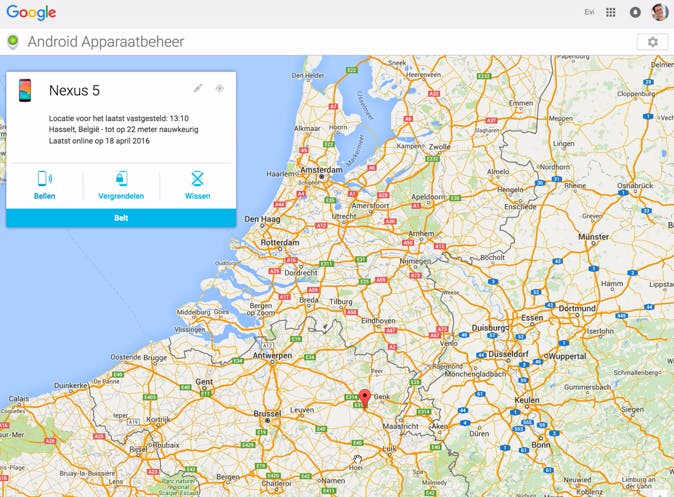Click Amsterdam on the map
The height and width of the screenshot is (497, 674).
(x=322, y=170)
